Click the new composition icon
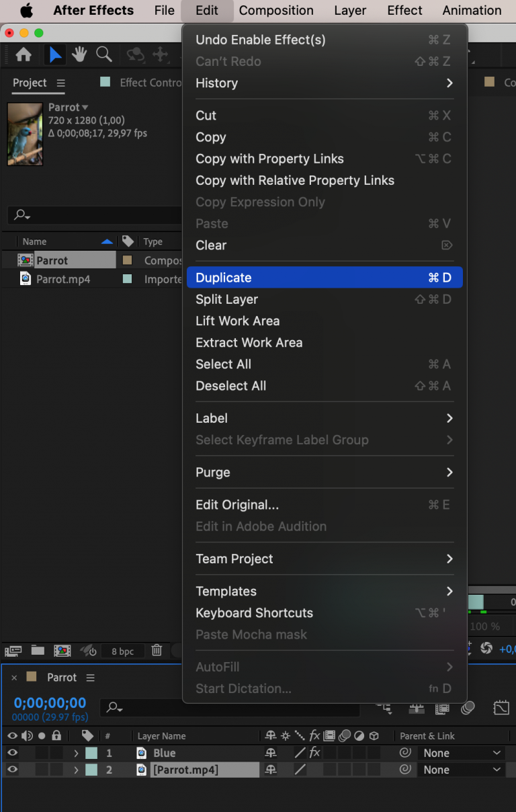The height and width of the screenshot is (812, 516). point(62,650)
